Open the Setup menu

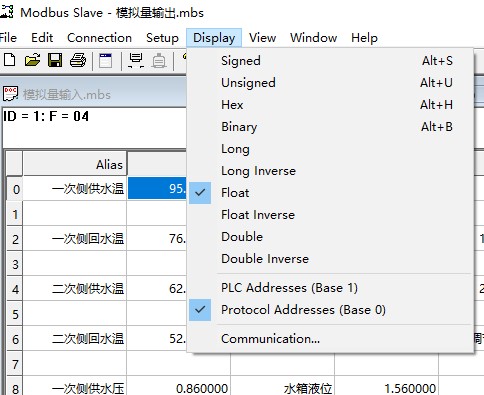point(162,38)
